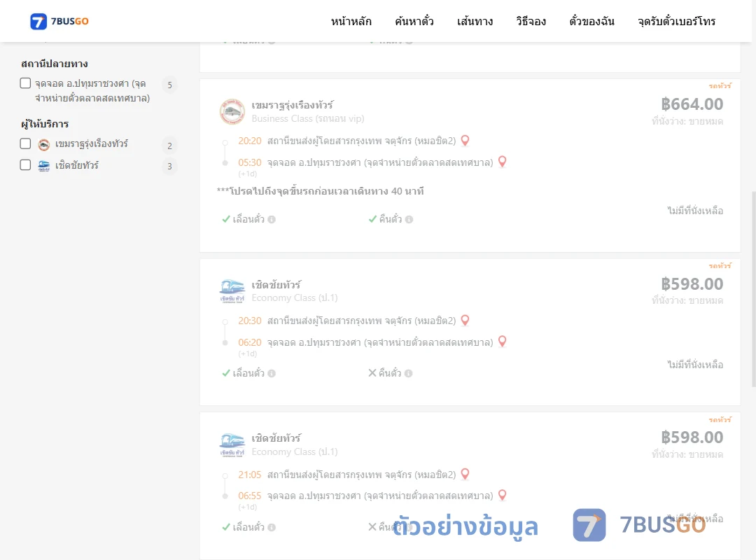Open the 7BUSGO logo home link
The image size is (756, 560).
[x=59, y=21]
